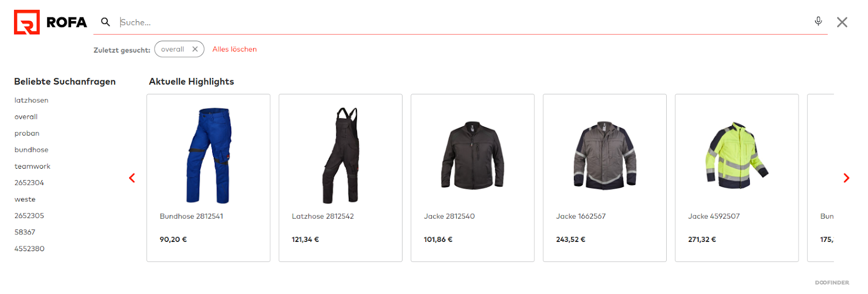Open black Jacke 2812540 product
Image resolution: width=868 pixels, height=294 pixels.
pos(473,178)
